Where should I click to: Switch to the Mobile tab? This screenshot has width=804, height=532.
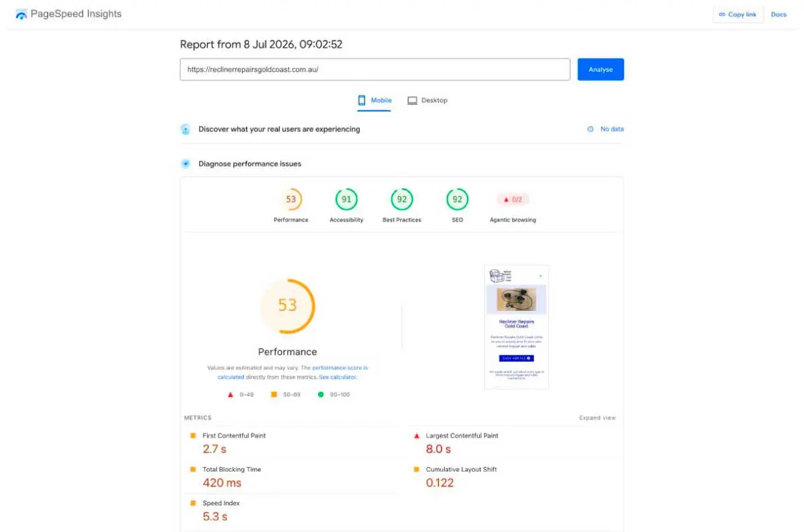tap(375, 101)
